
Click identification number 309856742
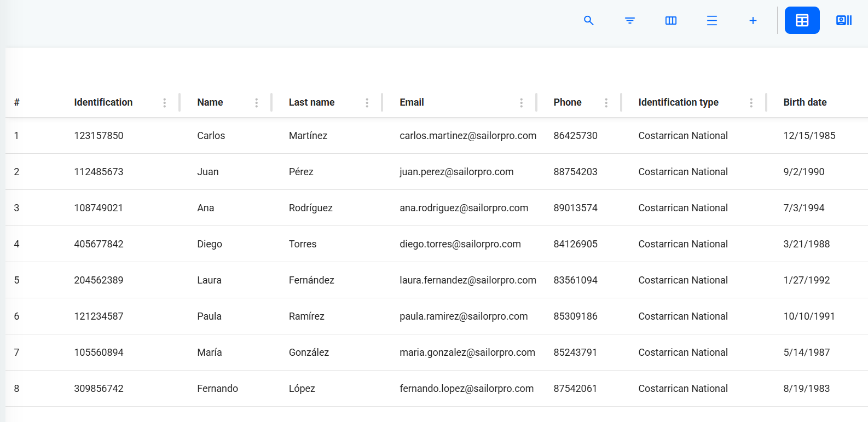coord(99,389)
